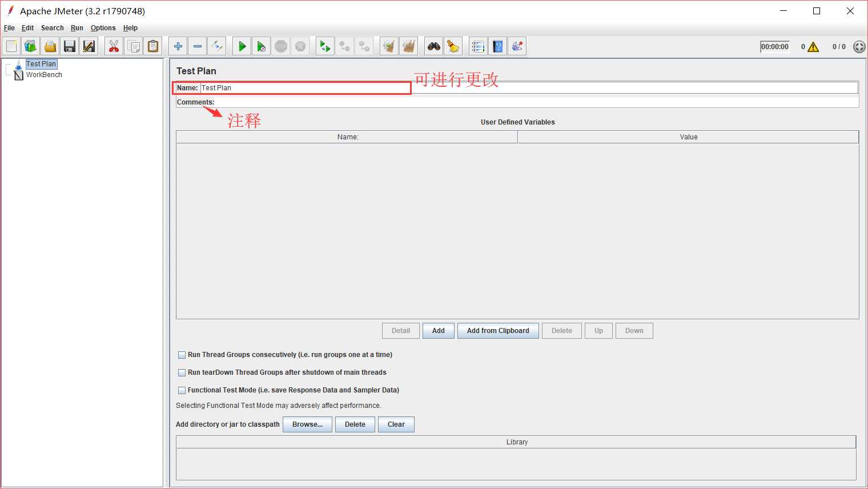868x489 pixels.
Task: Click the Library table header
Action: coord(516,442)
